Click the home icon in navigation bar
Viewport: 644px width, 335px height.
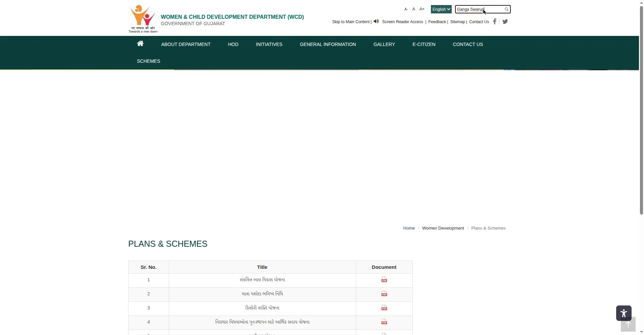pyautogui.click(x=140, y=44)
